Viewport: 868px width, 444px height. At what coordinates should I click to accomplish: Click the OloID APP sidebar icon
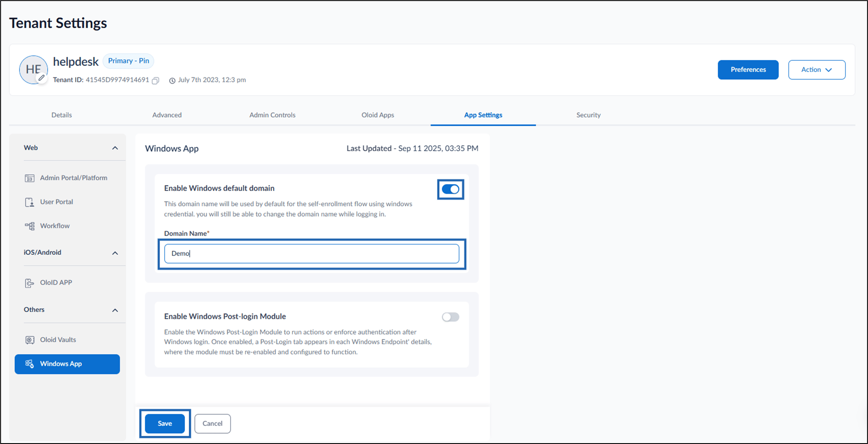pyautogui.click(x=29, y=283)
